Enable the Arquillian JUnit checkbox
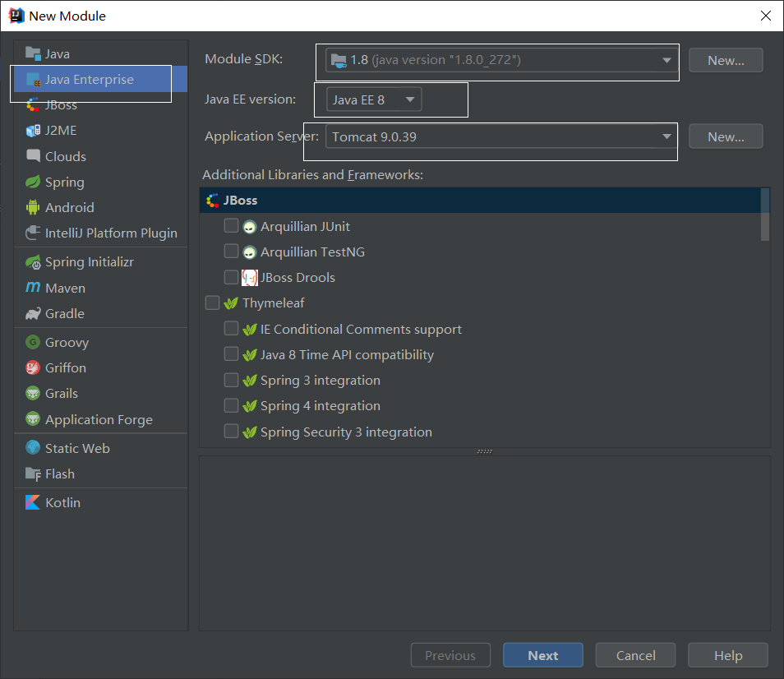The height and width of the screenshot is (679, 784). point(231,226)
